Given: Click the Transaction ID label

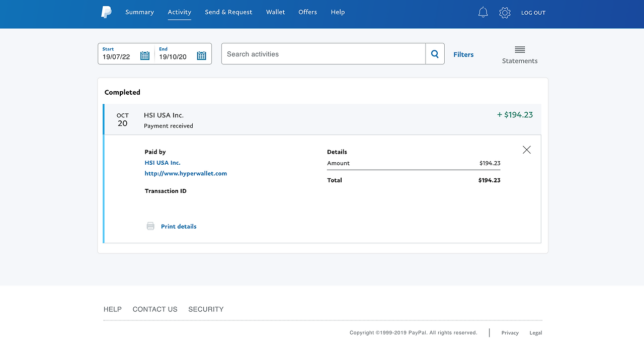Looking at the screenshot, I should coord(166,191).
